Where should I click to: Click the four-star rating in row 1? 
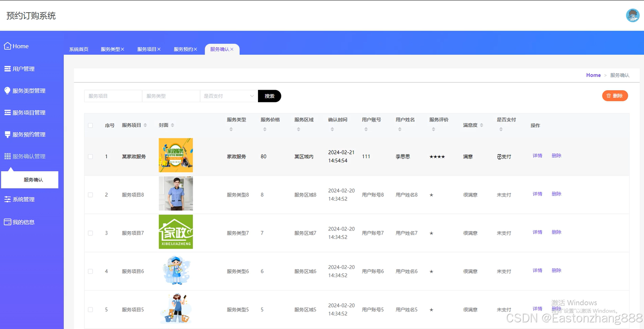tap(437, 157)
